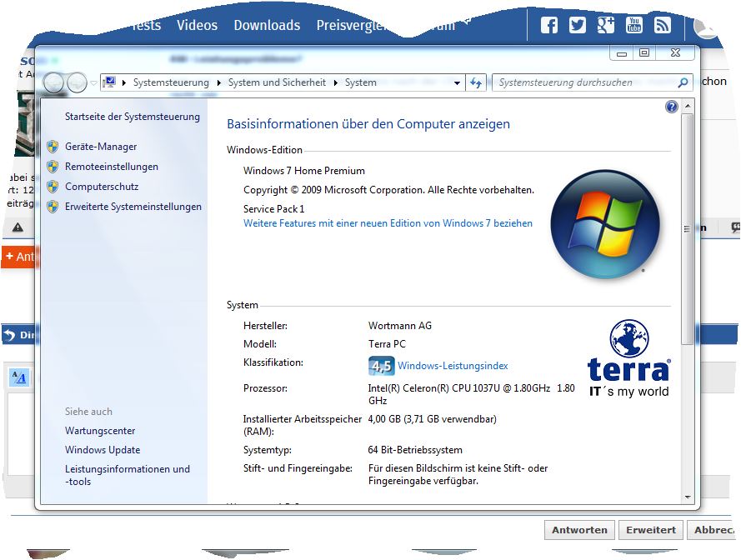Select the System breadcrumb item

pos(361,82)
